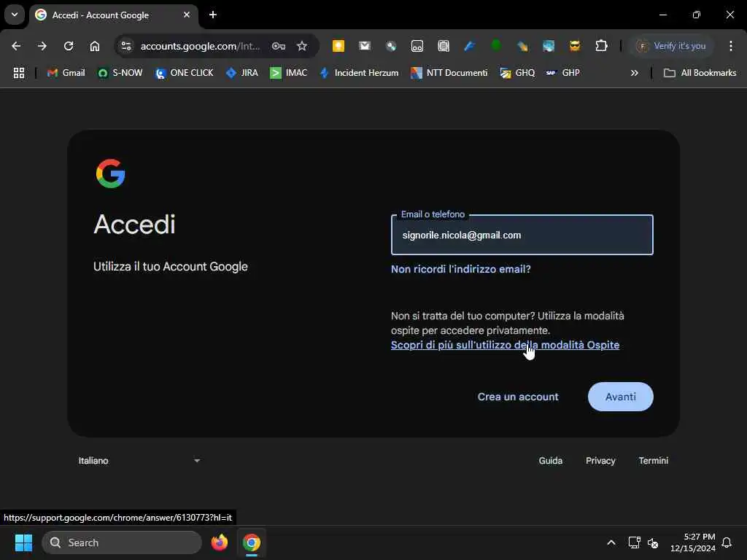Reload the Google sign-in page

click(69, 46)
